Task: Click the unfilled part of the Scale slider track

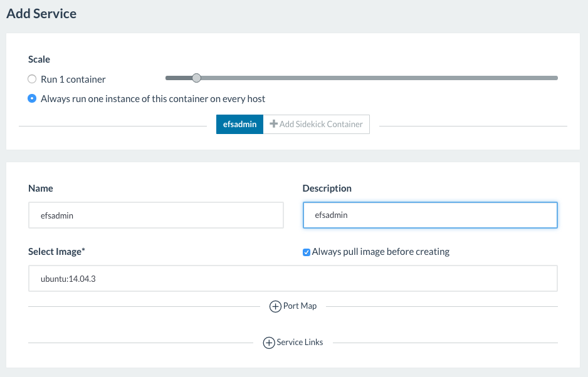Action: (376, 78)
